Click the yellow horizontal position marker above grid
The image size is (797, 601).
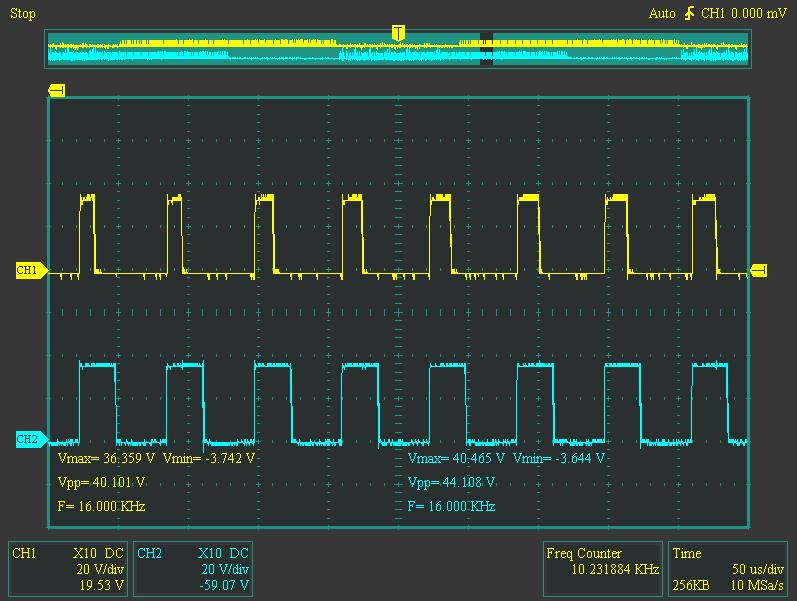tap(56, 91)
